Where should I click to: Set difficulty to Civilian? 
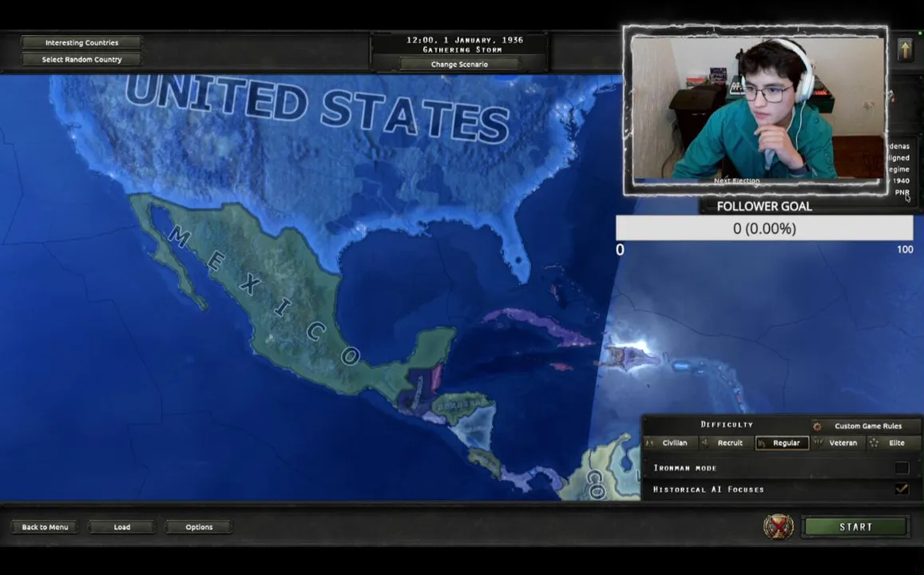(x=670, y=443)
